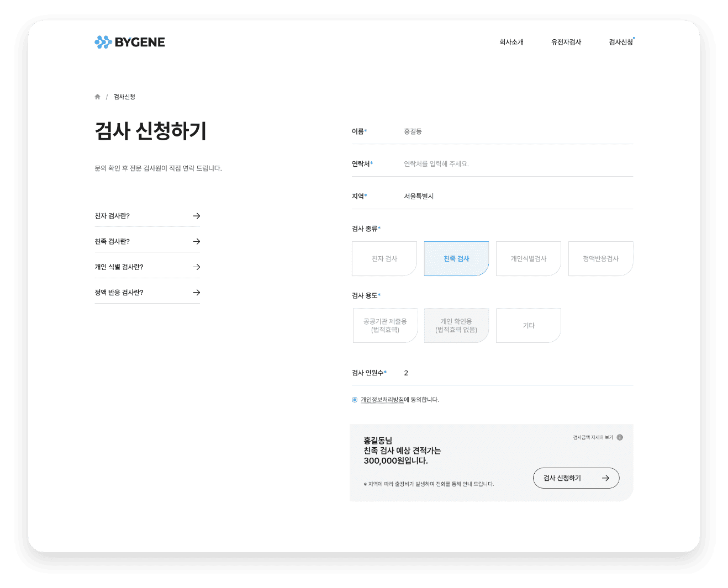Click the BYGENE logo
Image resolution: width=728 pixels, height=588 pixels.
[x=130, y=42]
